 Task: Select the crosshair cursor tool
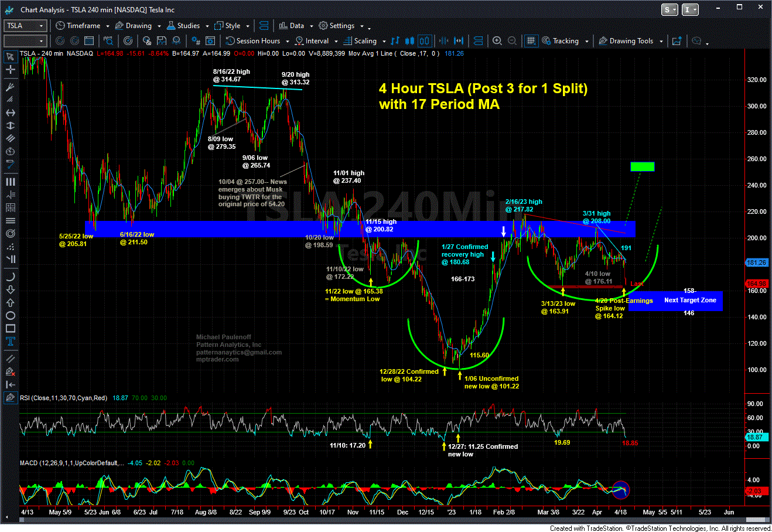click(10, 70)
